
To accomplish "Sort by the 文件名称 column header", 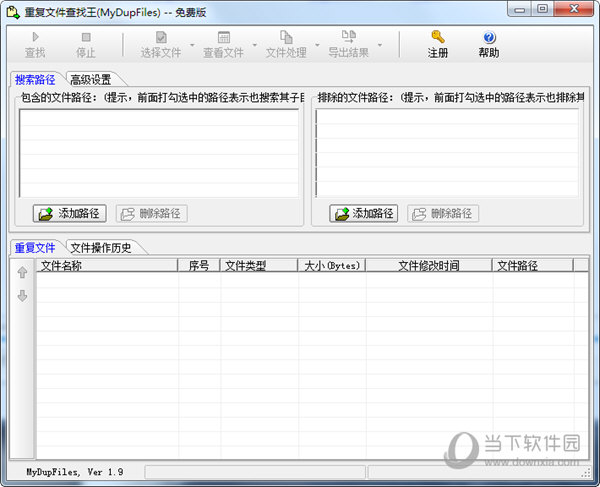I will tap(107, 265).
